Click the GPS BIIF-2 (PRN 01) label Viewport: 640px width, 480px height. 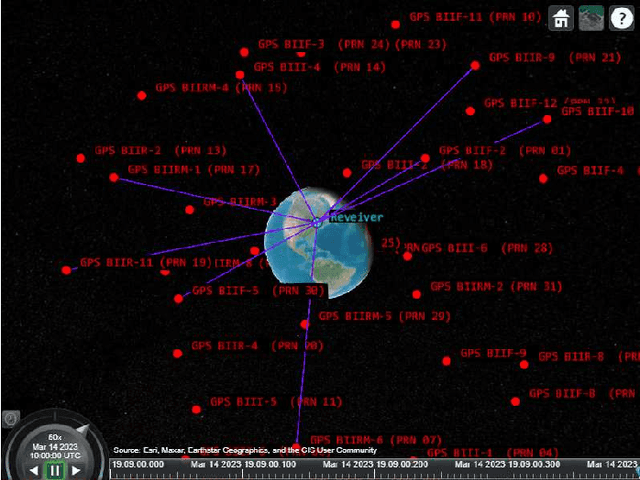[504, 151]
